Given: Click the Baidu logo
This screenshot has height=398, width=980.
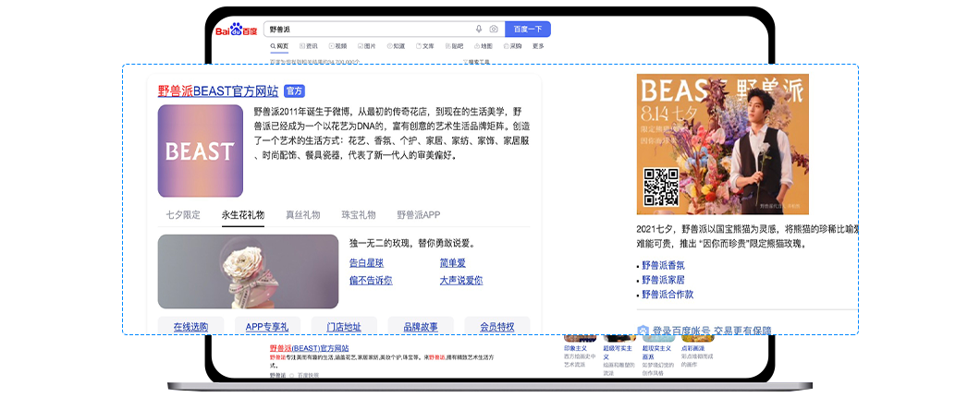Looking at the screenshot, I should pos(236,30).
